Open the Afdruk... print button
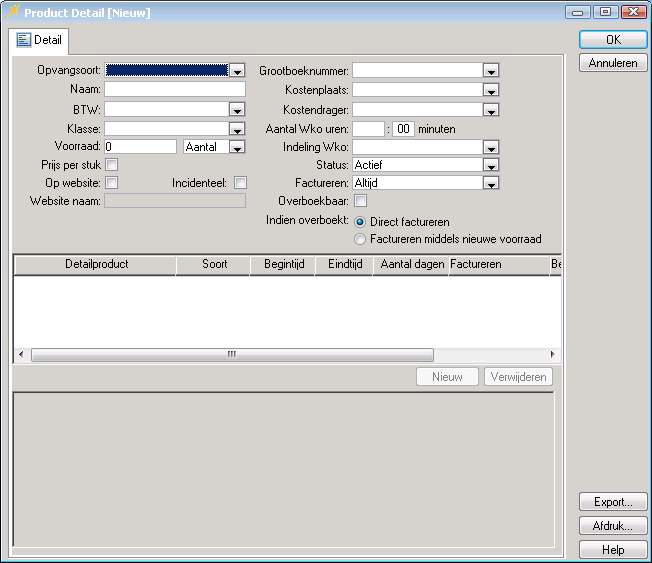 pos(612,526)
